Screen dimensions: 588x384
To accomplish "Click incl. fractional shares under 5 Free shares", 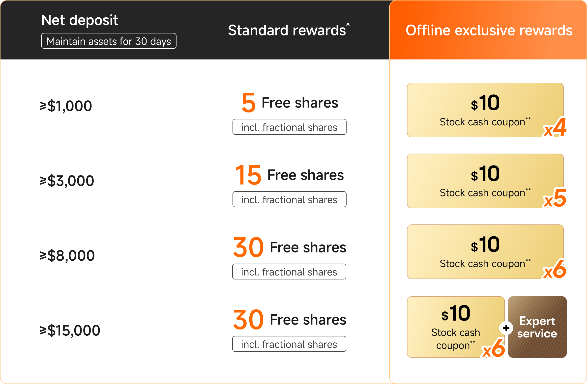I will (289, 127).
